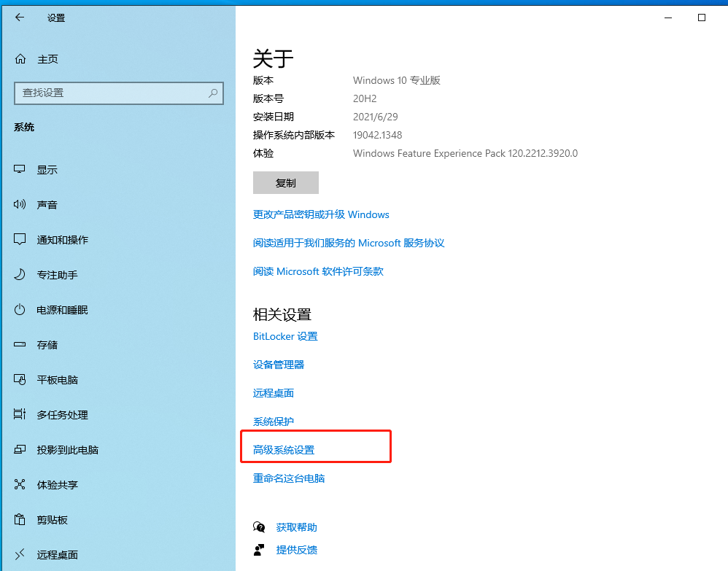Screen dimensions: 728x571
Task: Focus the 查找设置 search box
Action: coord(119,93)
